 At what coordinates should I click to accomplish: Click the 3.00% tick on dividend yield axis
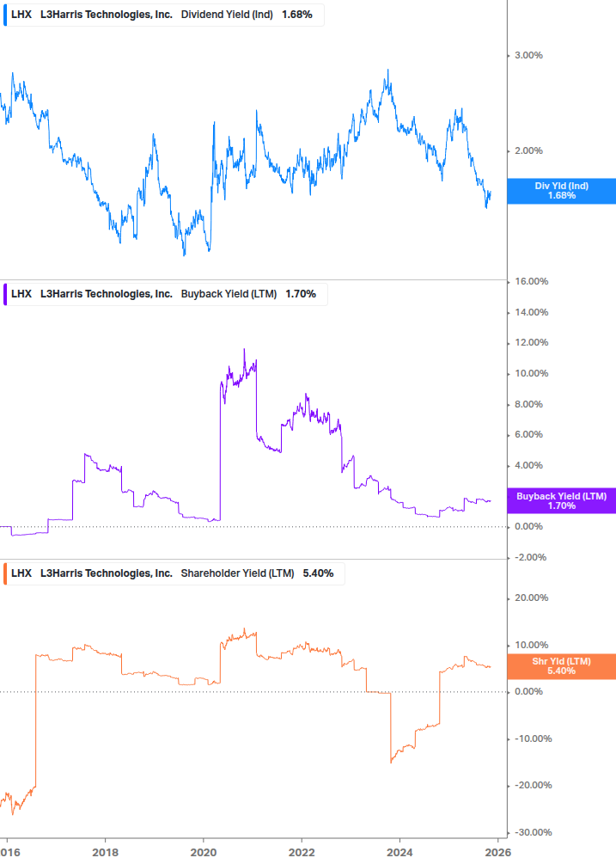click(528, 55)
